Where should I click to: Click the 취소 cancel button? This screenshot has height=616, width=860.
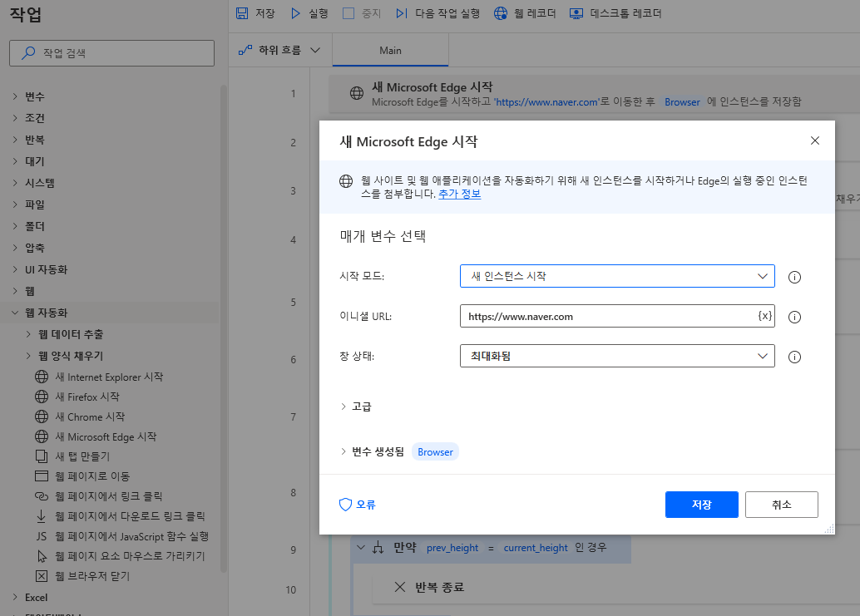[782, 505]
